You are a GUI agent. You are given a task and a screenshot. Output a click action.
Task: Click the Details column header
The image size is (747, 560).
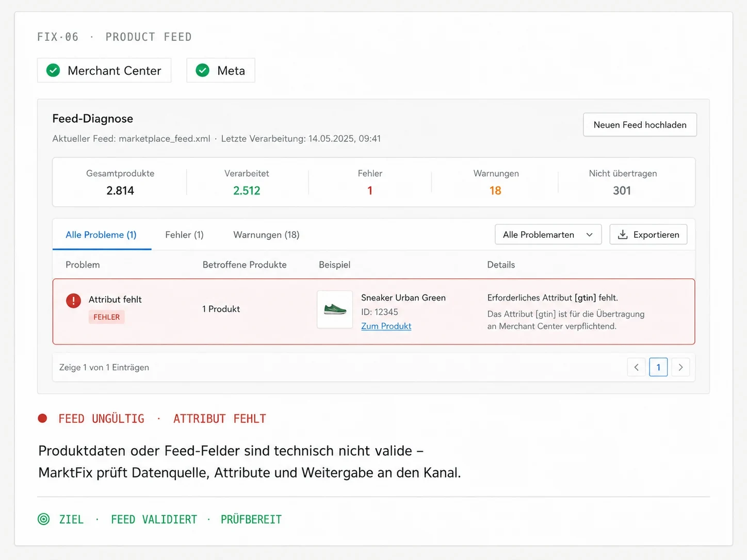pyautogui.click(x=501, y=265)
